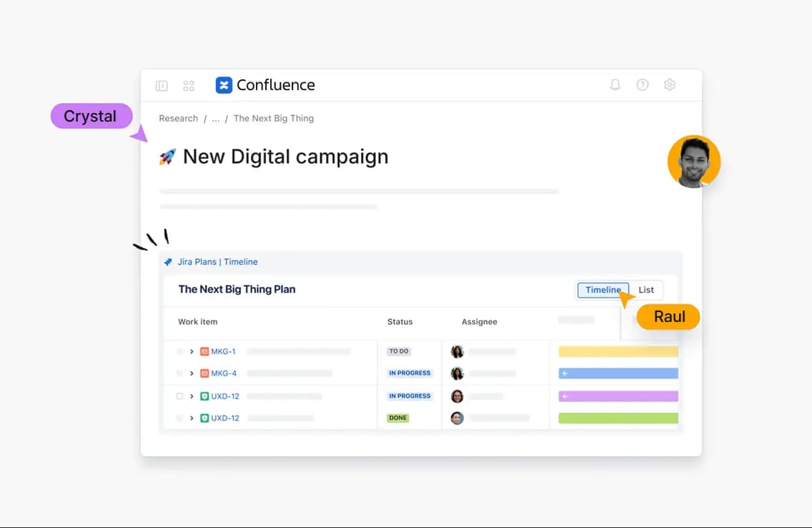This screenshot has height=528, width=812.
Task: Select the purple UXD-12 timeline bar
Action: tap(618, 396)
